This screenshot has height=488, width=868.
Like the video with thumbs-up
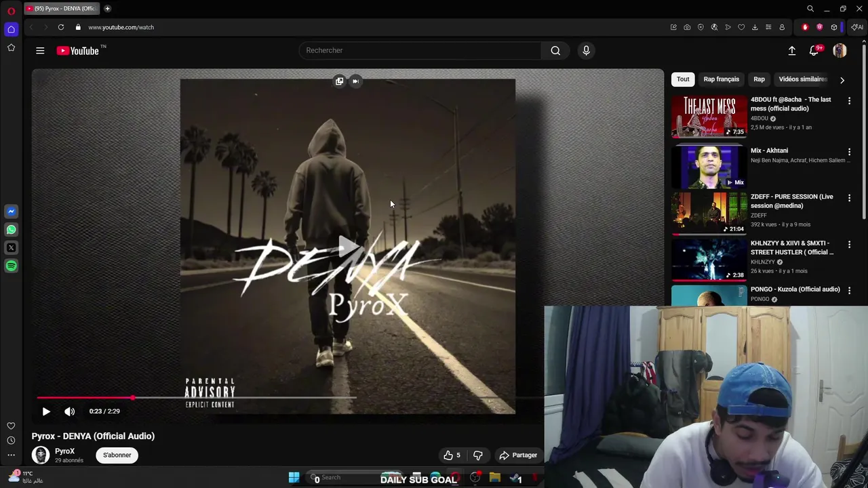(452, 455)
